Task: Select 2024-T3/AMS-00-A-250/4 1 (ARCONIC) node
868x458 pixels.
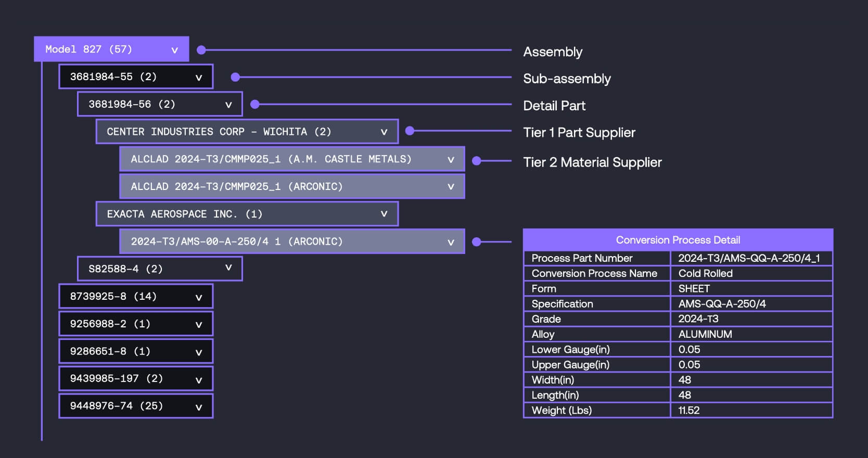Action: (292, 241)
